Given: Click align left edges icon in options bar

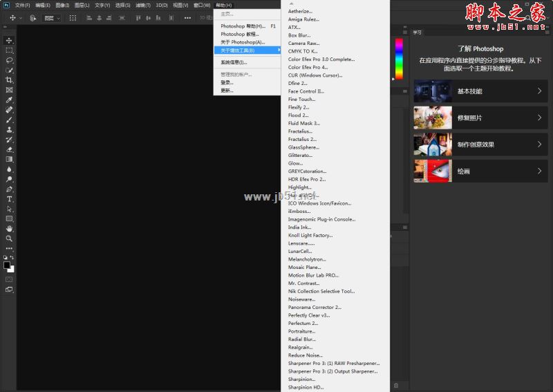Looking at the screenshot, I should point(89,18).
